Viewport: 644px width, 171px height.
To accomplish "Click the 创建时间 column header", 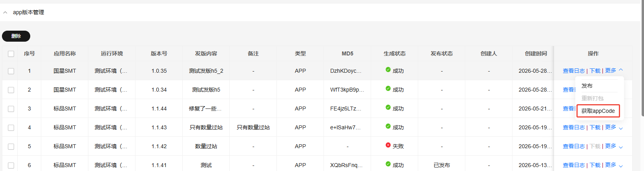I will 536,53.
